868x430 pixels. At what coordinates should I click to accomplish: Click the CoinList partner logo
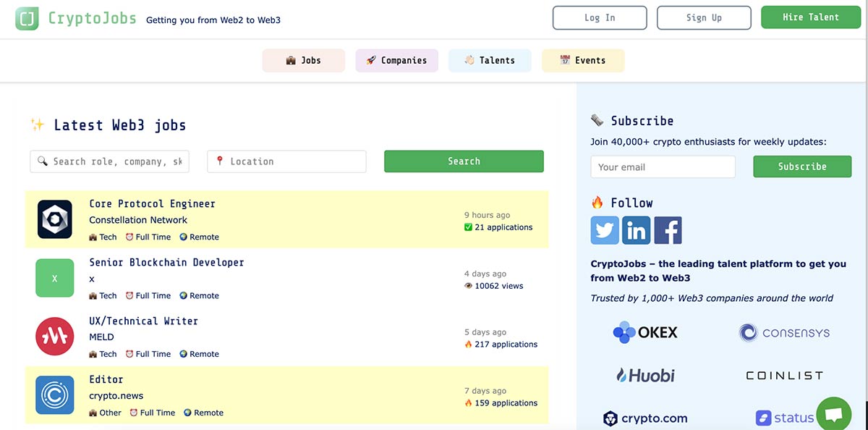[784, 376]
